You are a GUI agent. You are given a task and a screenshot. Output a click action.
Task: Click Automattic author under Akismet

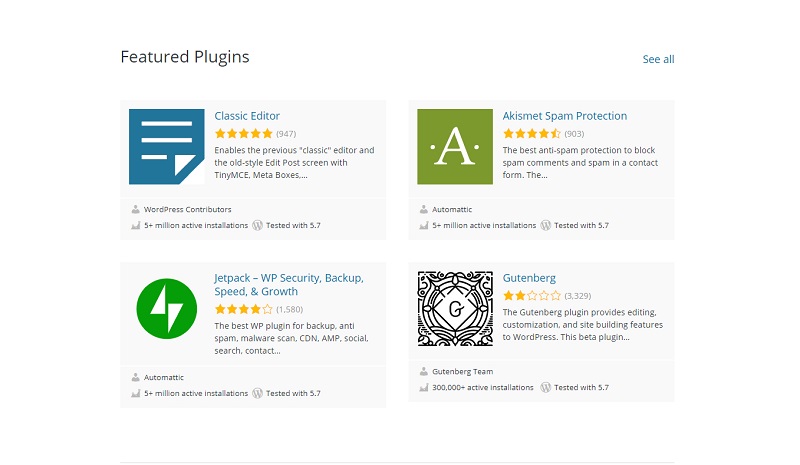point(452,209)
